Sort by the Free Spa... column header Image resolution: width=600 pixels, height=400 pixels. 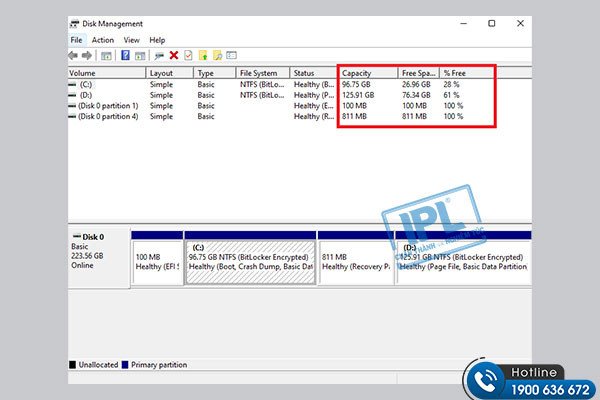click(x=419, y=73)
